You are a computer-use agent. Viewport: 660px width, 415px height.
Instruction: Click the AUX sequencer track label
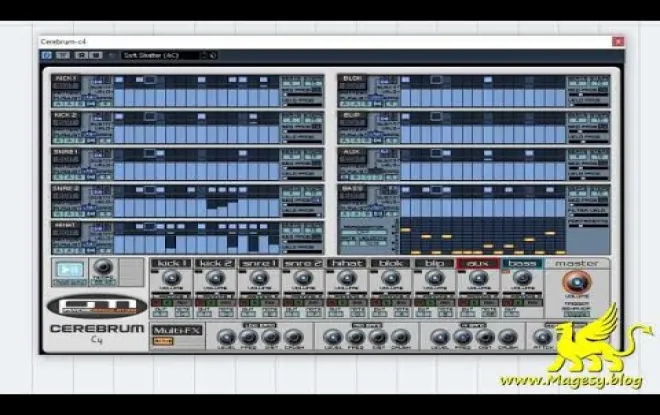353,152
